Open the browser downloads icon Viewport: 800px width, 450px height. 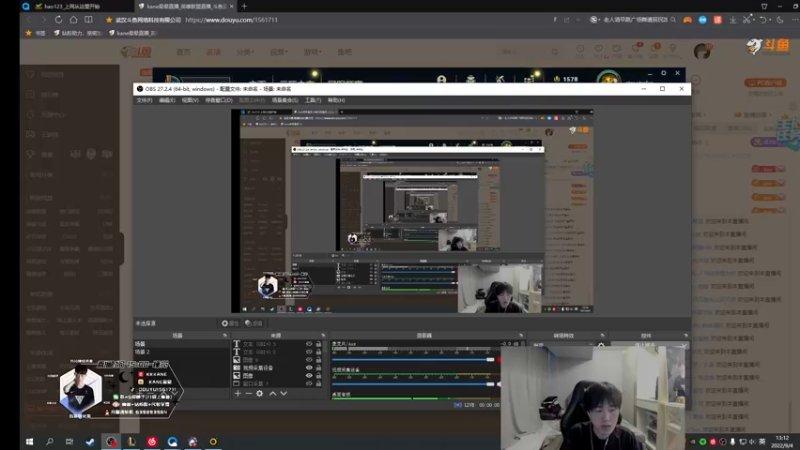point(733,20)
